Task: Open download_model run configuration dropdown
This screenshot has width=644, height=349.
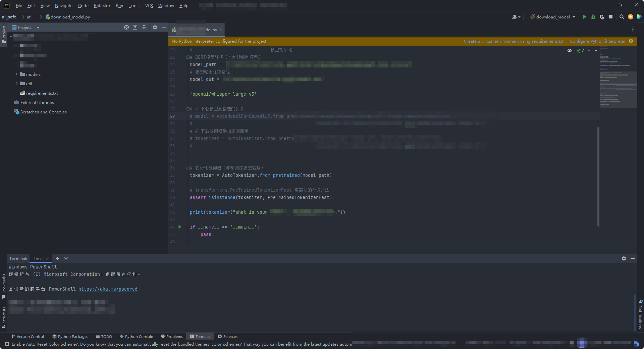Action: (x=574, y=17)
